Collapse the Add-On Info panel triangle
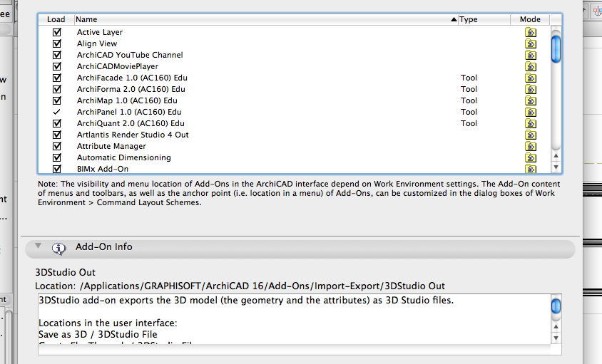This screenshot has width=602, height=364. [x=38, y=246]
